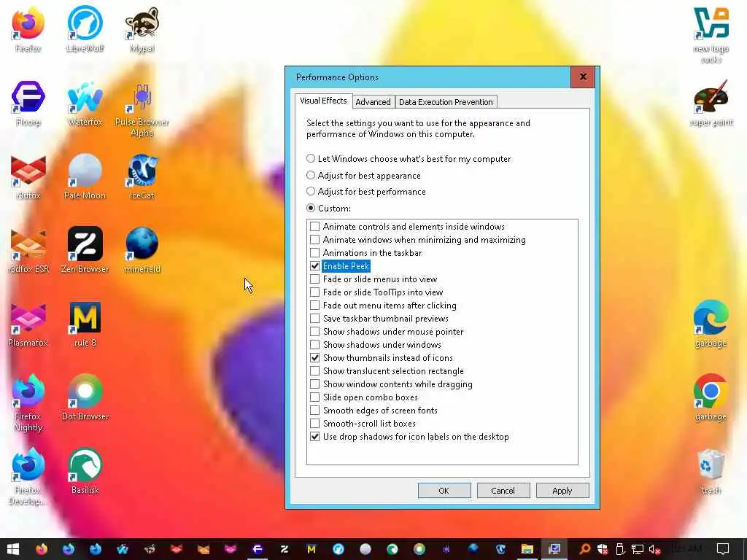
Task: Check Animations in the taskbar
Action: (x=315, y=253)
